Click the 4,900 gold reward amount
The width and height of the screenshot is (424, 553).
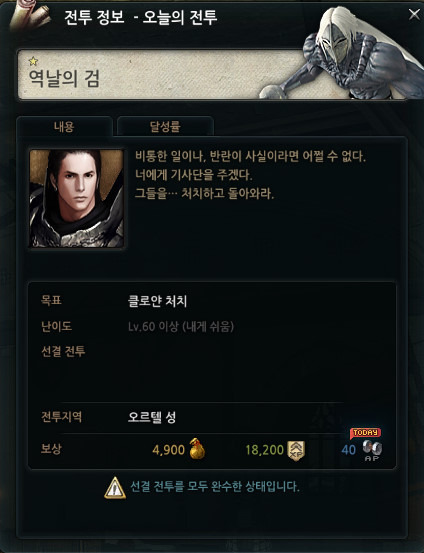click(168, 450)
